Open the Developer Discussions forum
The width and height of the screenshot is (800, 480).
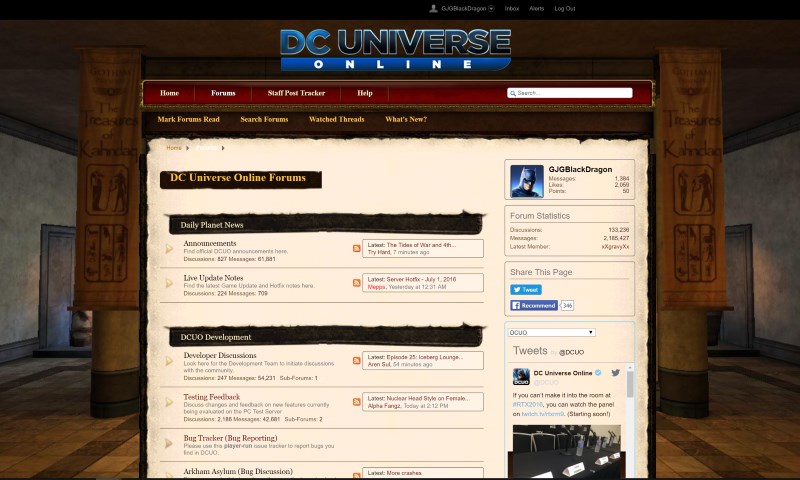click(x=220, y=356)
